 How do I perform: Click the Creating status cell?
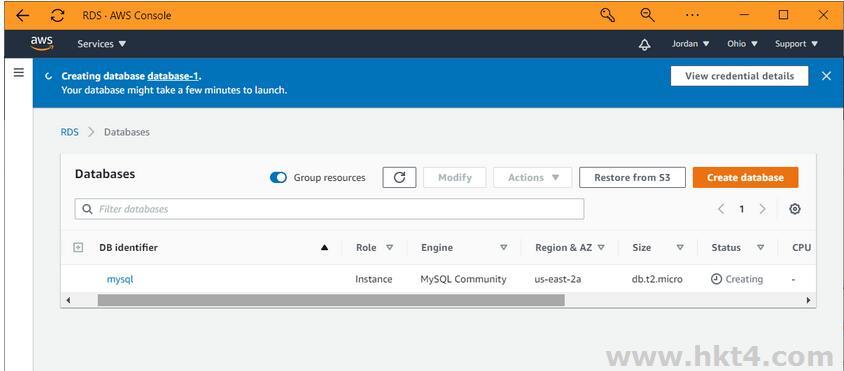(x=737, y=279)
